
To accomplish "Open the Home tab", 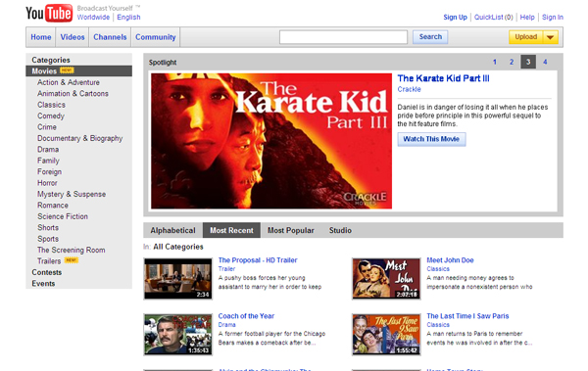I will coord(41,37).
